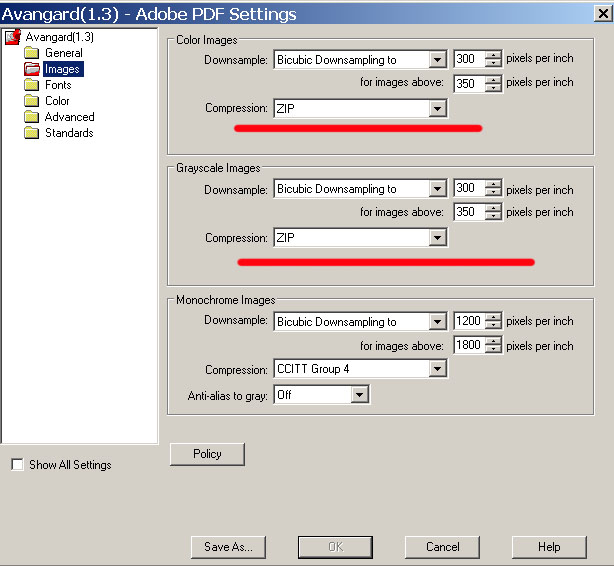Click the Cancel button
Viewport: 614px width, 566px height.
(x=442, y=547)
